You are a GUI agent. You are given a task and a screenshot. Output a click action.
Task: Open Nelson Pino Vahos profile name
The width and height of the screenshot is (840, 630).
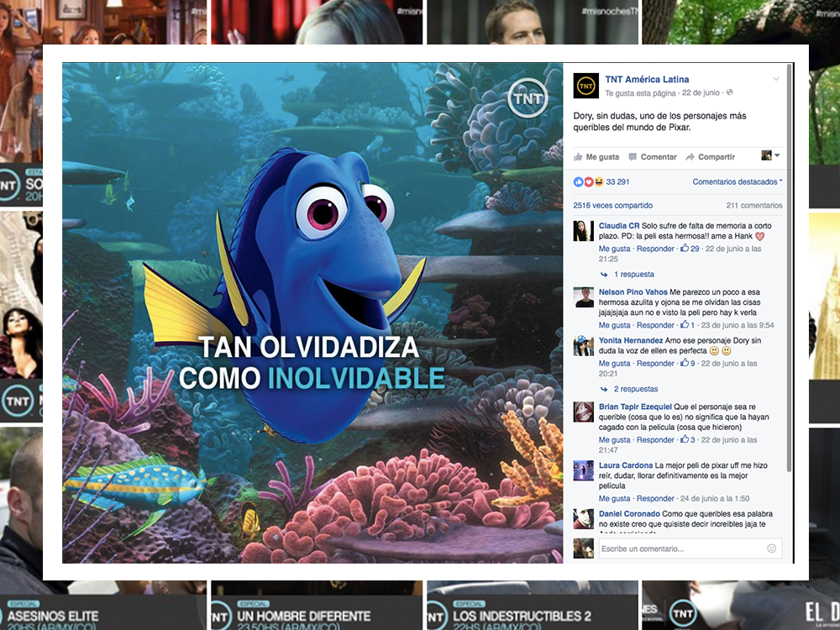tap(633, 292)
